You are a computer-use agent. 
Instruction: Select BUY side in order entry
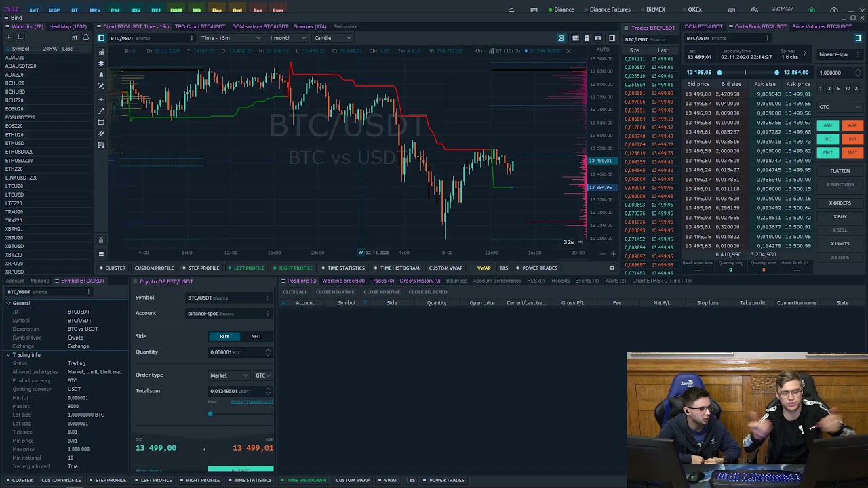pyautogui.click(x=224, y=336)
